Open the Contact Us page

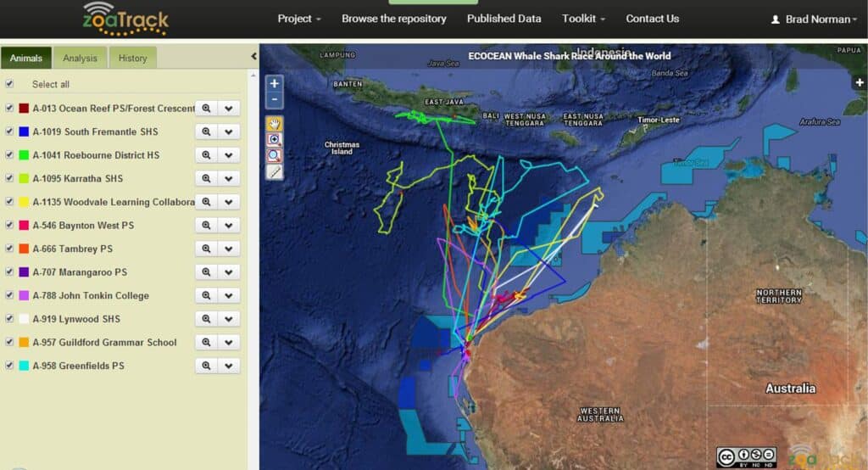652,19
